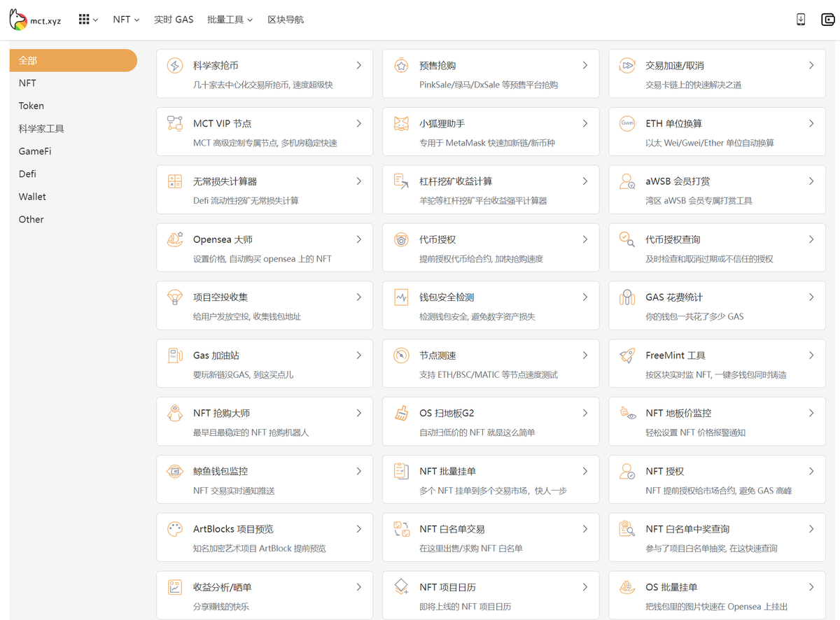
Task: Click the sailboat icon for Opensea 大师
Action: (175, 240)
